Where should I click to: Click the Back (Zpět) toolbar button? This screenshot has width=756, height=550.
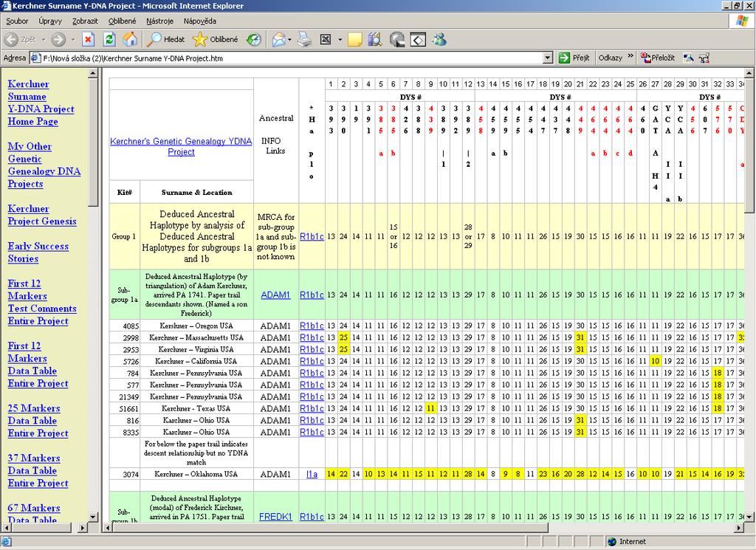tap(20, 40)
